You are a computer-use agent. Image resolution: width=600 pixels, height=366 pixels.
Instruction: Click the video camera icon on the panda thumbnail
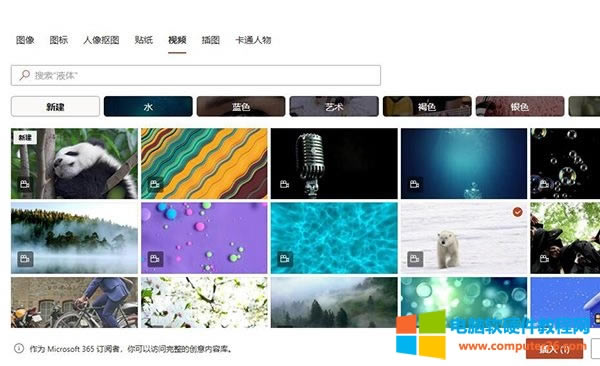pos(25,184)
